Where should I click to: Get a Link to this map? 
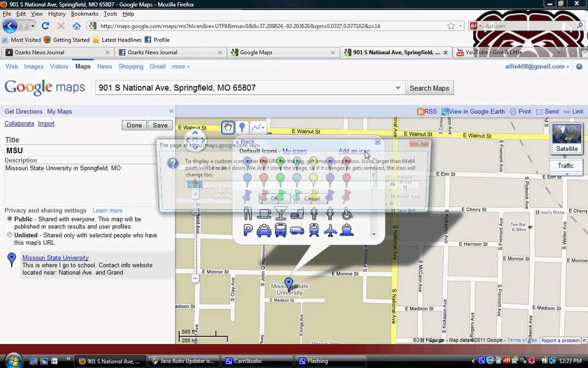573,111
